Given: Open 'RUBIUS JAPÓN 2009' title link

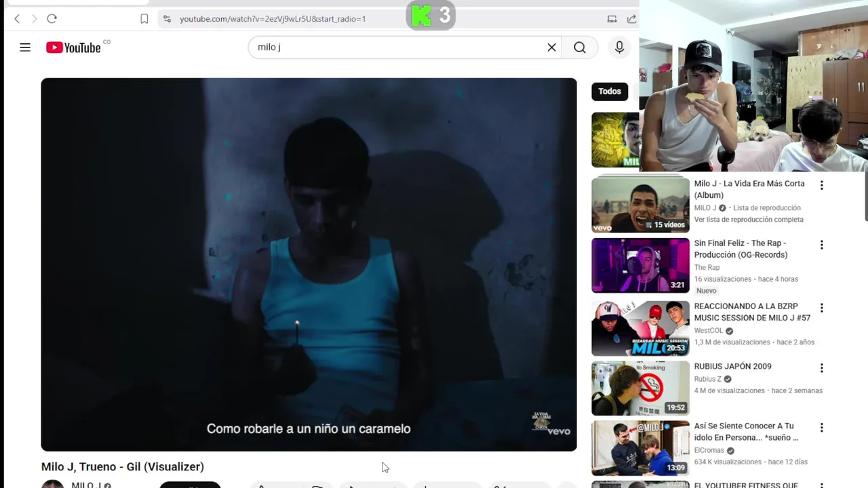Looking at the screenshot, I should click(x=732, y=367).
